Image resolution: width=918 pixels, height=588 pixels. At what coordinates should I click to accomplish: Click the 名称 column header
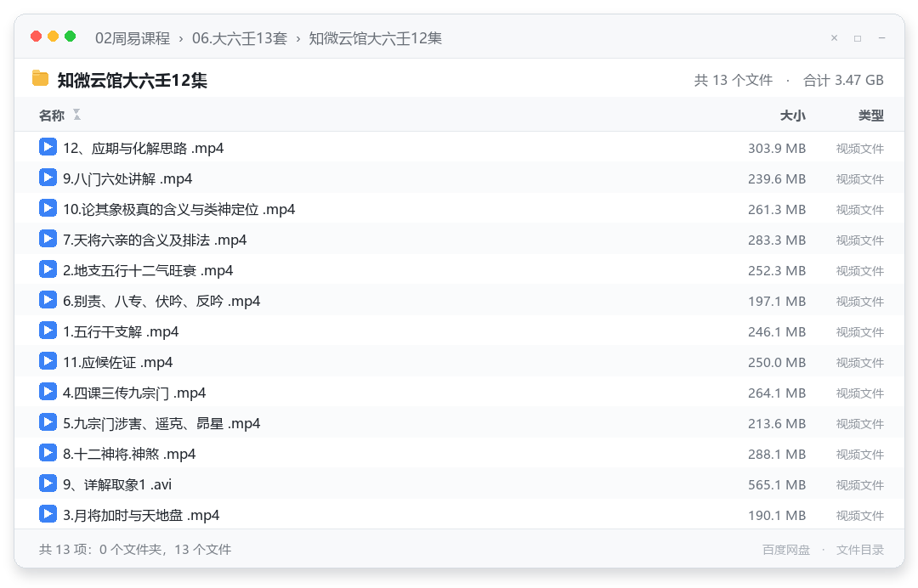52,116
